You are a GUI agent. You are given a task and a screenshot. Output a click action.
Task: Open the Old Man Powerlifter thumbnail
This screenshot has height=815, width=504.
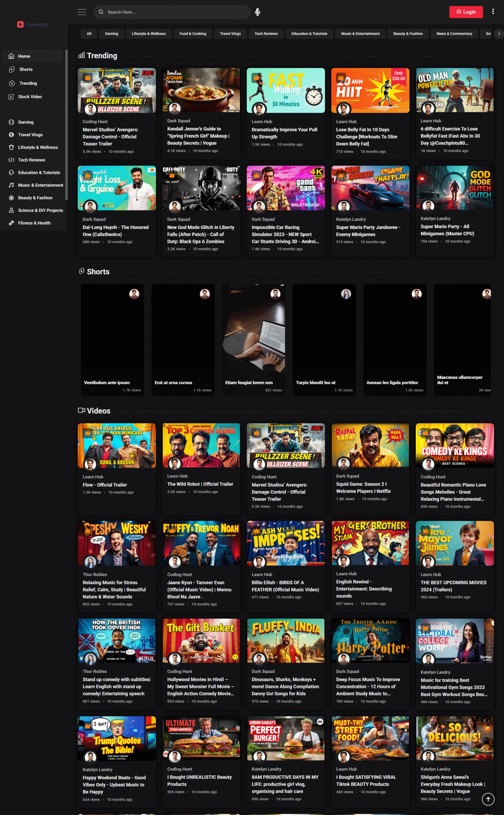coord(454,90)
